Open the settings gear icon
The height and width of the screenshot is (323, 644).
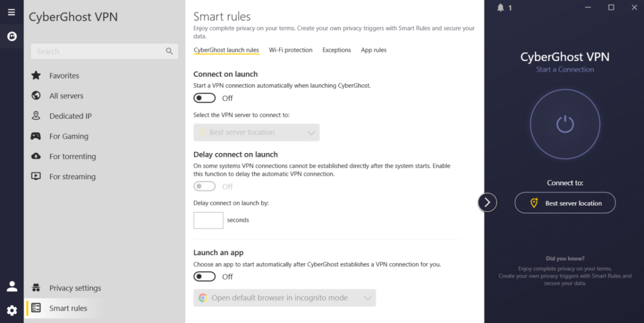click(x=12, y=310)
